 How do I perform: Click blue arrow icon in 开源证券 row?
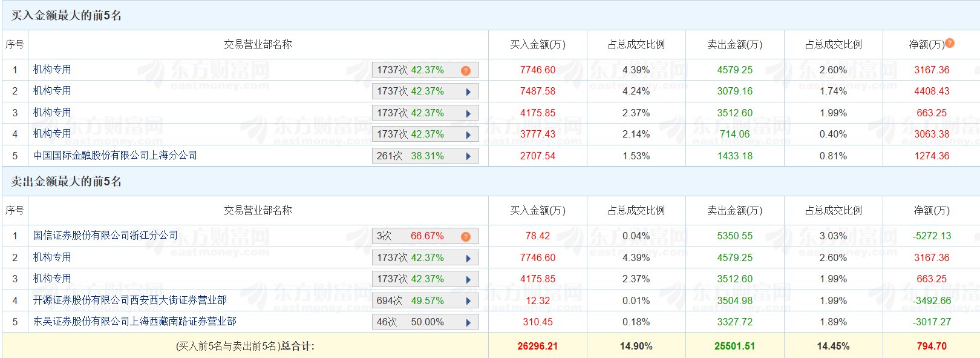(468, 301)
